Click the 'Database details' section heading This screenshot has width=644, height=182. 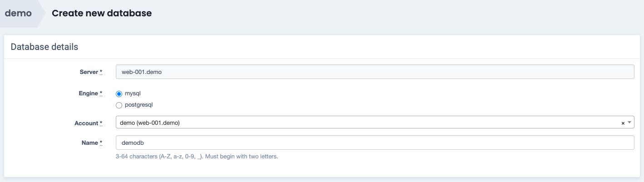pyautogui.click(x=45, y=47)
